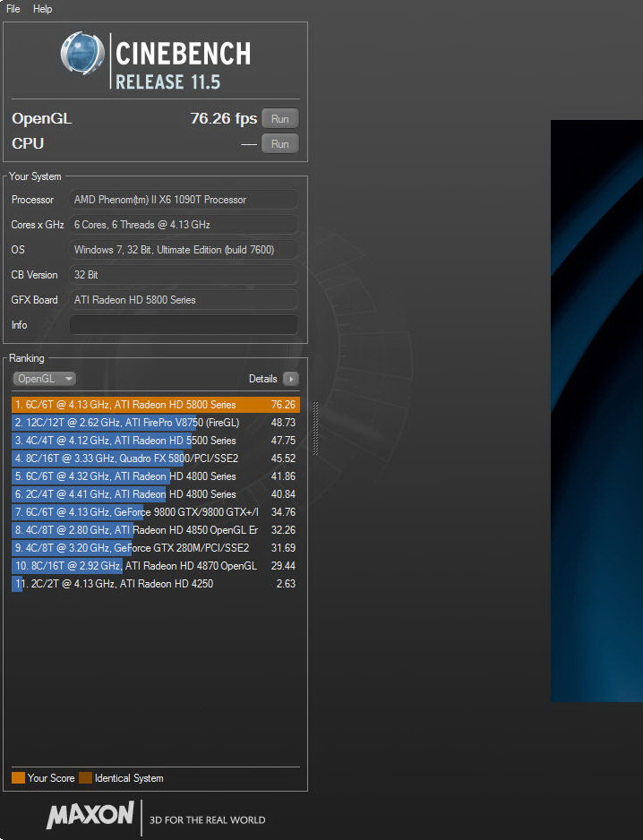The image size is (643, 840).
Task: Expand the ranking Details arrow
Action: pos(290,379)
